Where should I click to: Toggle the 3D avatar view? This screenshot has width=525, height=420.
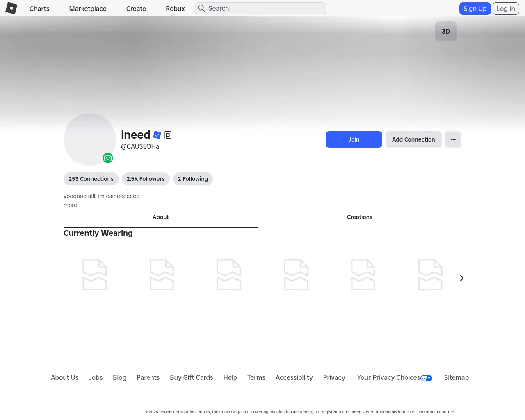pyautogui.click(x=446, y=31)
